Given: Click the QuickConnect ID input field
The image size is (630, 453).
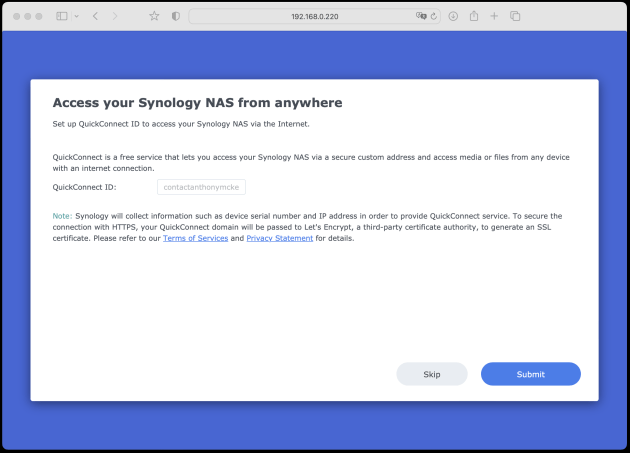Looking at the screenshot, I should pos(201,187).
